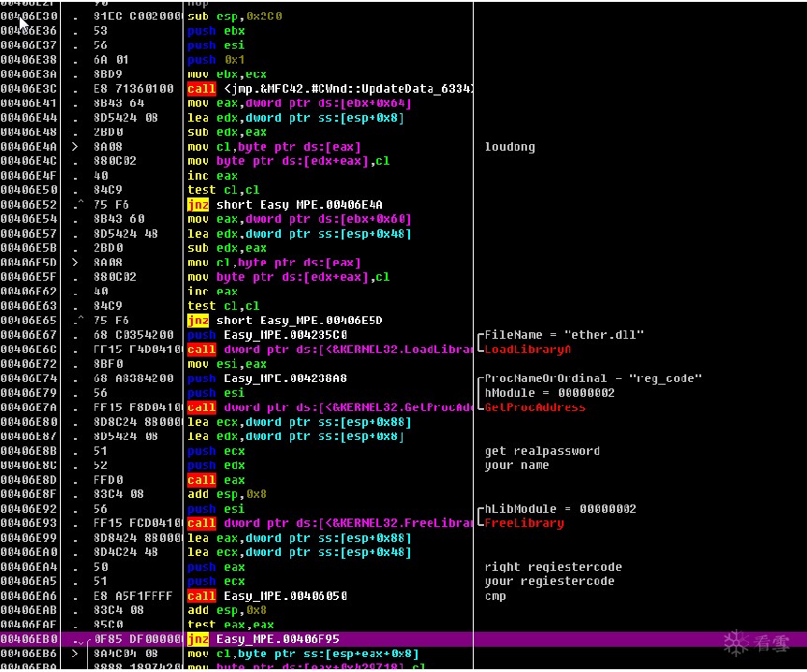Click the your regiestercode comment
The image size is (807, 672).
tap(550, 581)
